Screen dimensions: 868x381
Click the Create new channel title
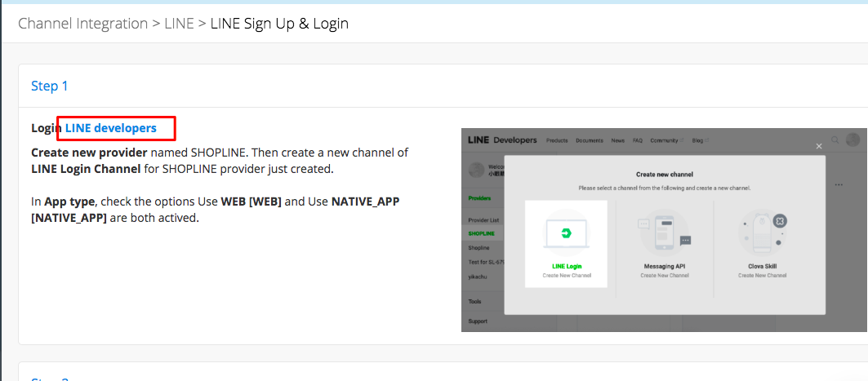[665, 175]
